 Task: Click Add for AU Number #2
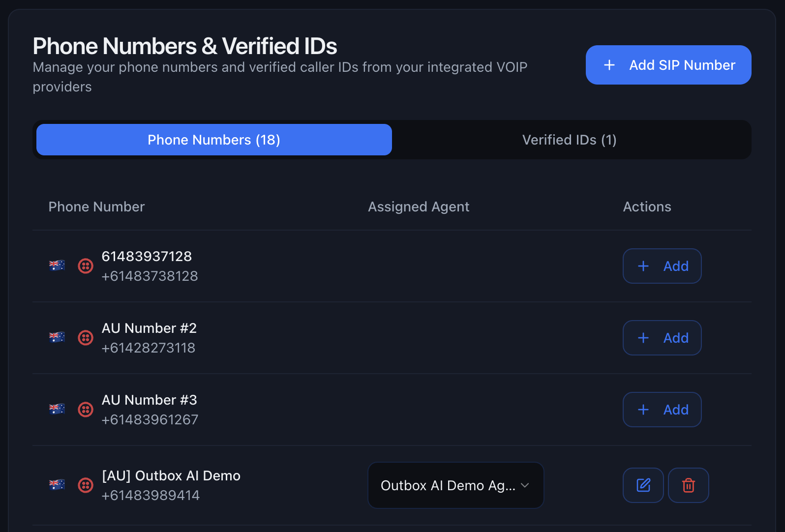[x=662, y=338]
